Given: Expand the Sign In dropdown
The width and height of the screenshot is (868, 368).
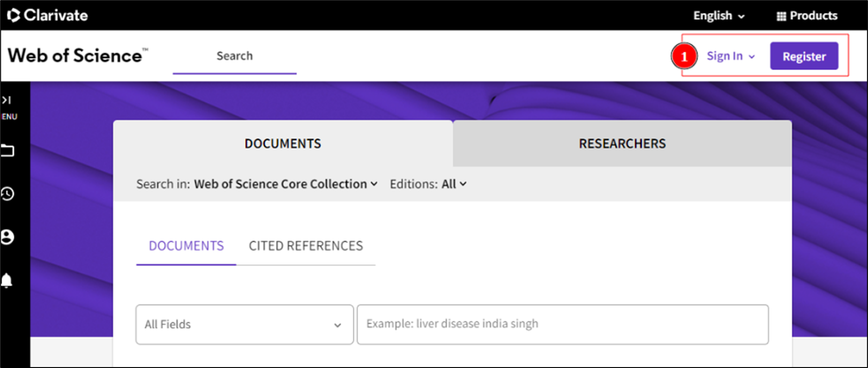Looking at the screenshot, I should (731, 56).
